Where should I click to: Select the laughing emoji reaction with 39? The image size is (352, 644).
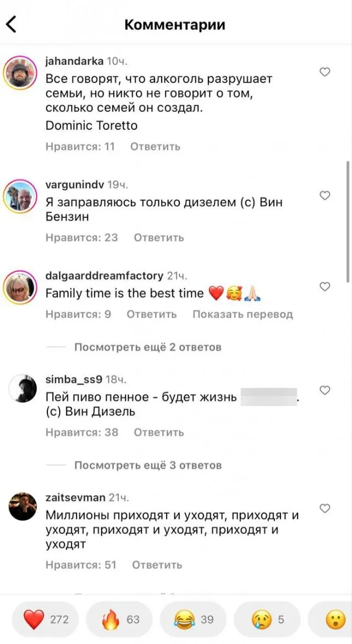pyautogui.click(x=193, y=619)
